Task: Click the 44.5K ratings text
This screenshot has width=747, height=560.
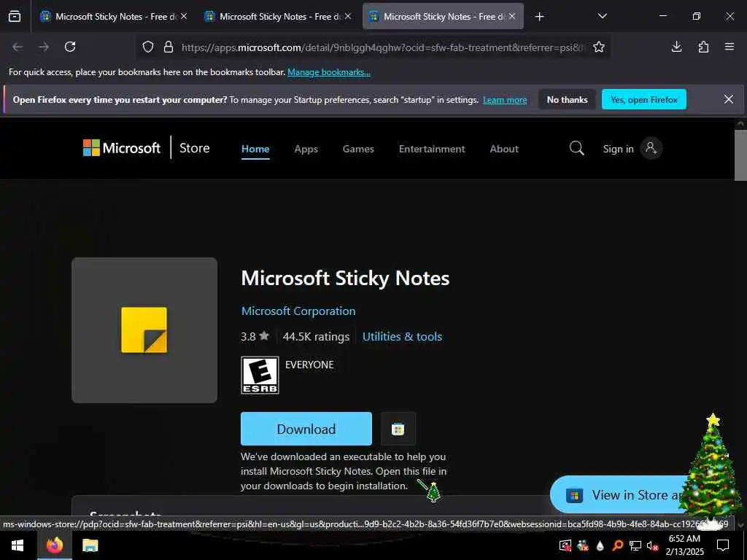Action: click(316, 337)
